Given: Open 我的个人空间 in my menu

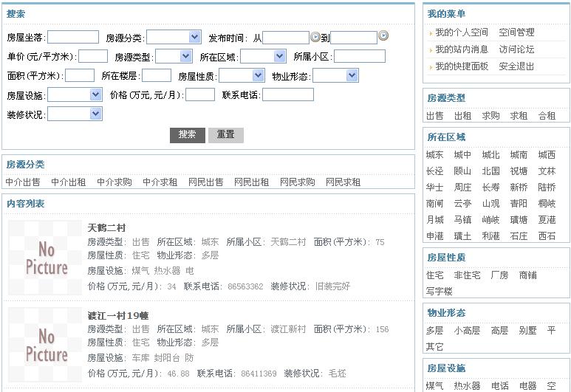Looking at the screenshot, I should pyautogui.click(x=462, y=32).
